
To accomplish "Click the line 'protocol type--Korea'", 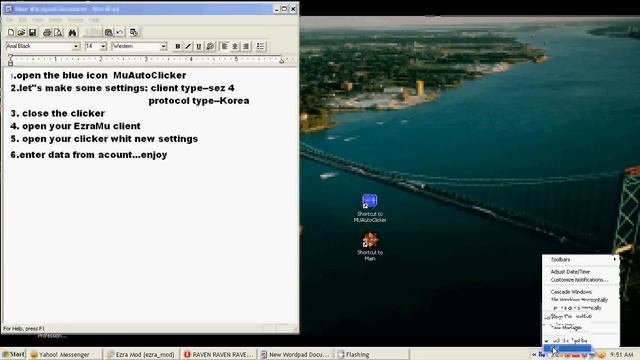I will pyautogui.click(x=199, y=101).
